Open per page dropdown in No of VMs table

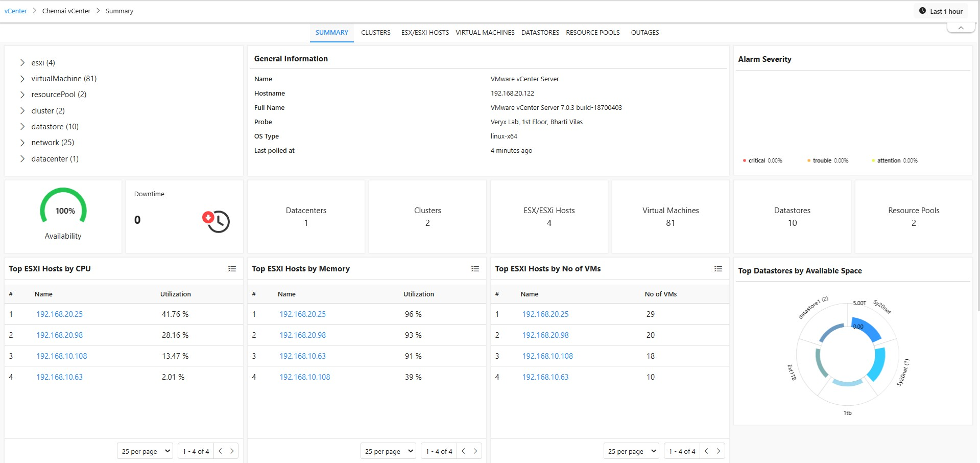(x=631, y=451)
